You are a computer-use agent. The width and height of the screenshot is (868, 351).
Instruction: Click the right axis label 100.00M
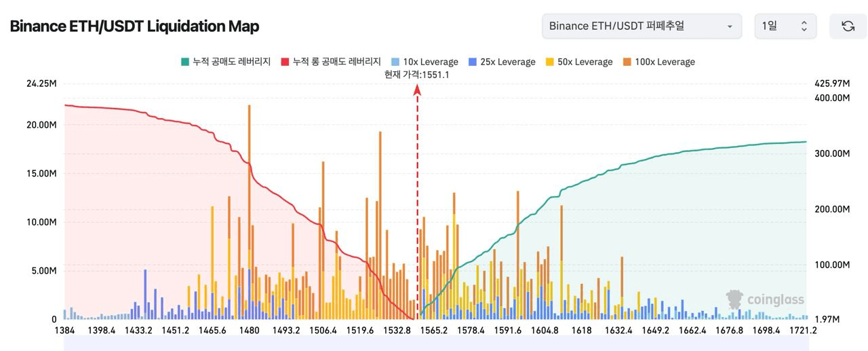(x=832, y=265)
